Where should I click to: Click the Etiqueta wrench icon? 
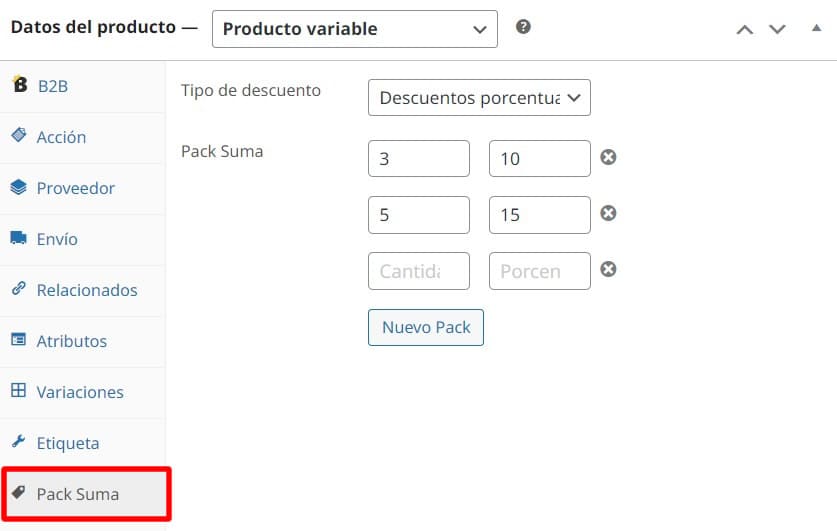[x=19, y=441]
